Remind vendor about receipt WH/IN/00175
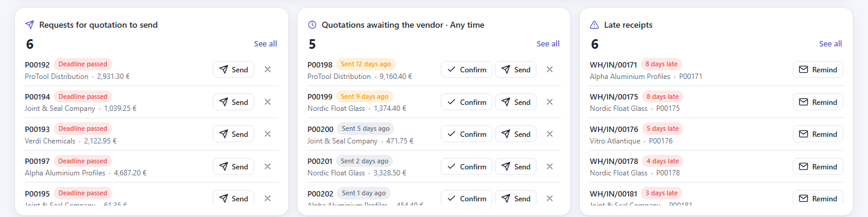 point(817,102)
